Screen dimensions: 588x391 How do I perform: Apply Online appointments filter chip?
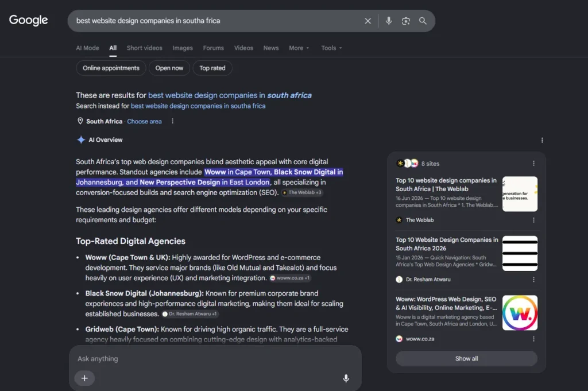111,68
